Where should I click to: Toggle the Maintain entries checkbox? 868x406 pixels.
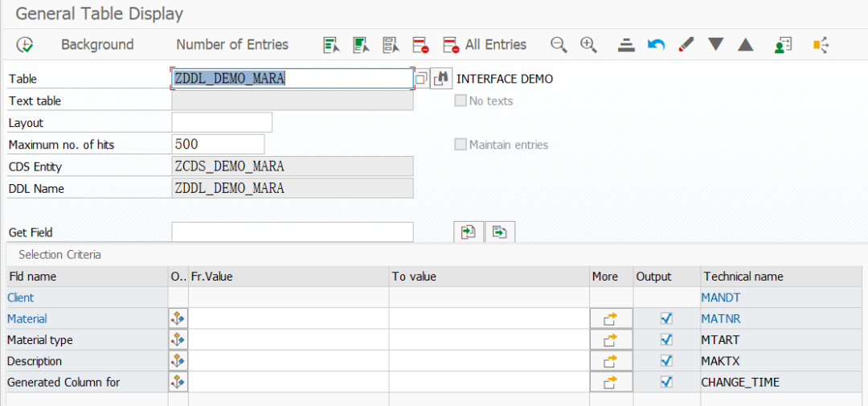460,145
